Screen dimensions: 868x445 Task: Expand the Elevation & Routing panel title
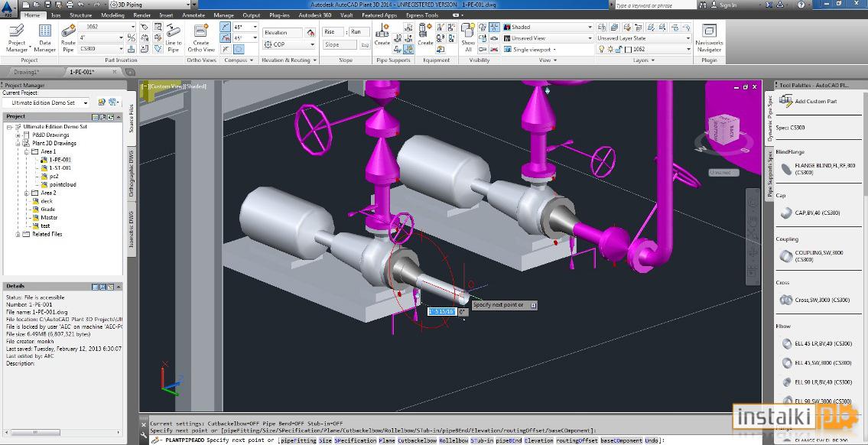tap(288, 60)
